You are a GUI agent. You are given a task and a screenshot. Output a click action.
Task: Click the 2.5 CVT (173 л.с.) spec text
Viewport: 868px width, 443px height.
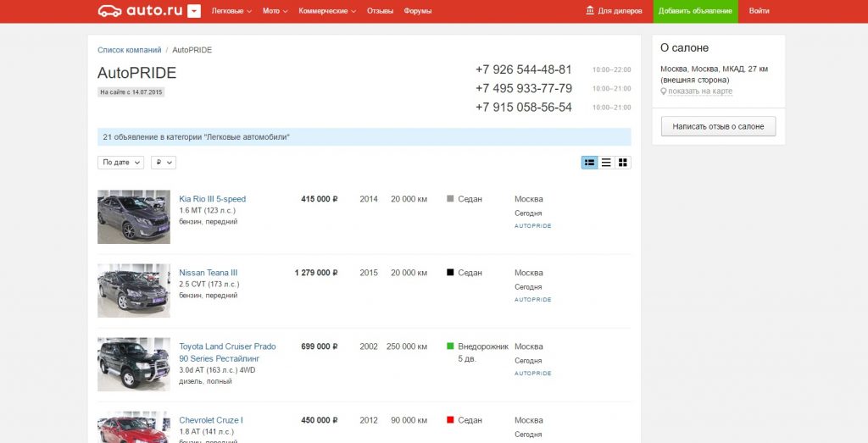tap(209, 285)
